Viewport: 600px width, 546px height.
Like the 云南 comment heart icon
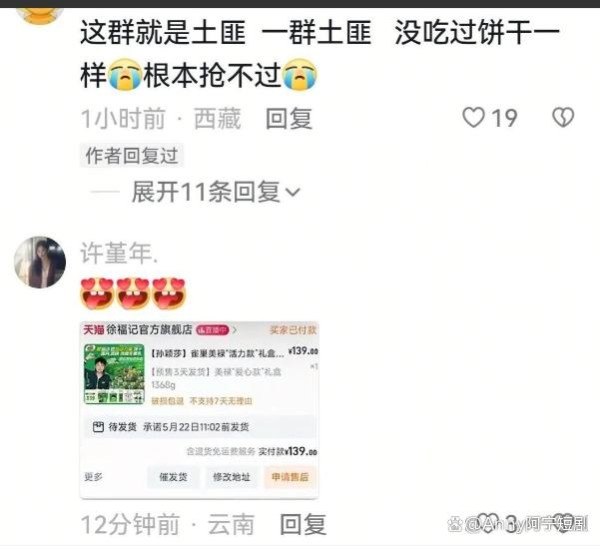[x=487, y=523]
